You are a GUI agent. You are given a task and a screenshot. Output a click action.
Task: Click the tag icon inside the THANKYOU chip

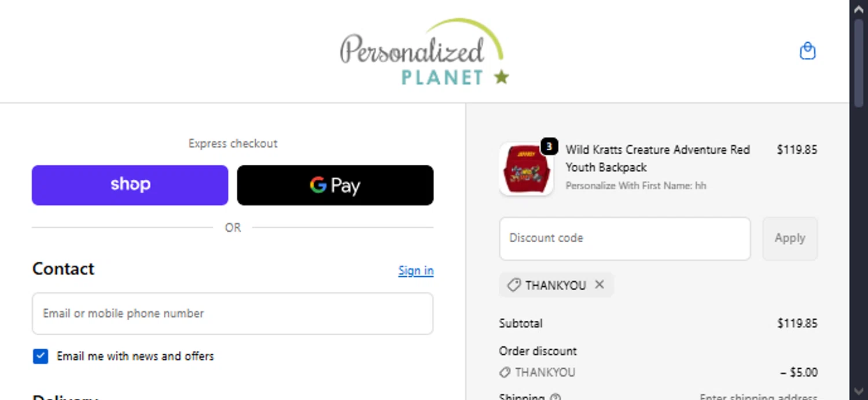513,285
